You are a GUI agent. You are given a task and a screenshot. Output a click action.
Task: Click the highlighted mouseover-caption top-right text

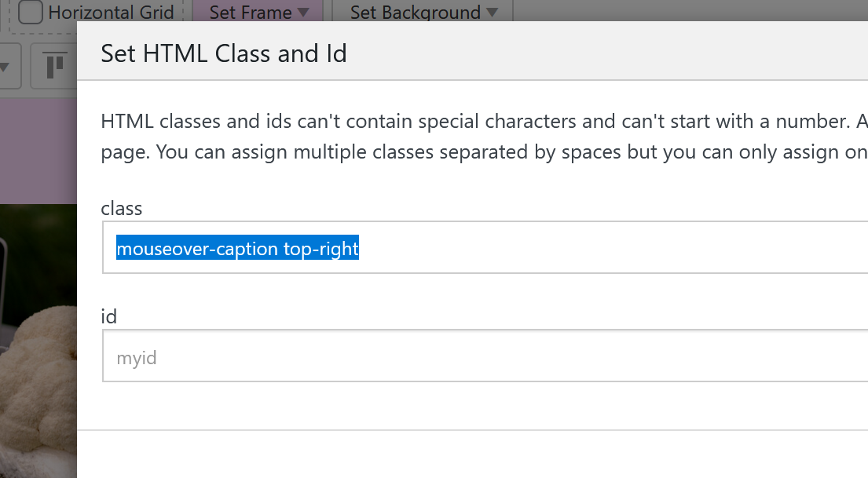237,249
